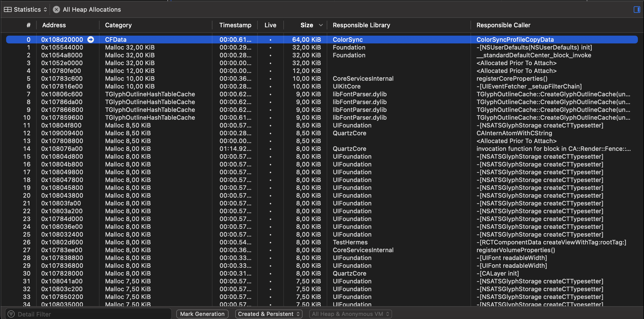This screenshot has height=319, width=644.
Task: Open the Statistics view selector
Action: 45,9
